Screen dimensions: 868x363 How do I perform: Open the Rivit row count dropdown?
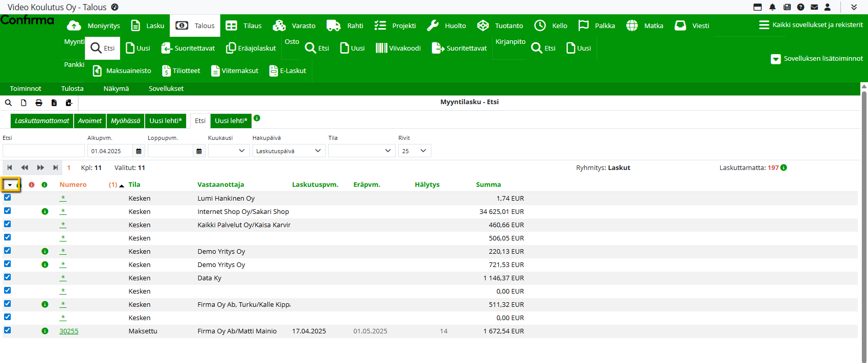tap(415, 151)
